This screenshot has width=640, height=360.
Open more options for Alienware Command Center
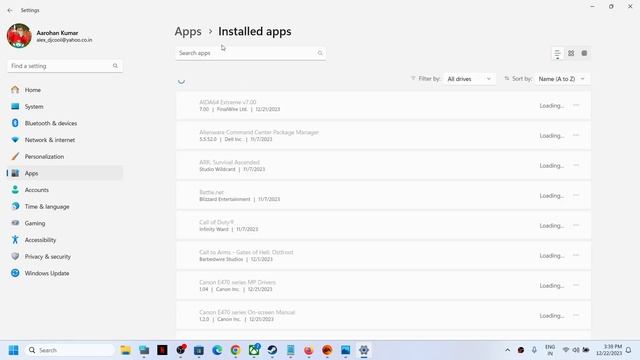coord(576,136)
